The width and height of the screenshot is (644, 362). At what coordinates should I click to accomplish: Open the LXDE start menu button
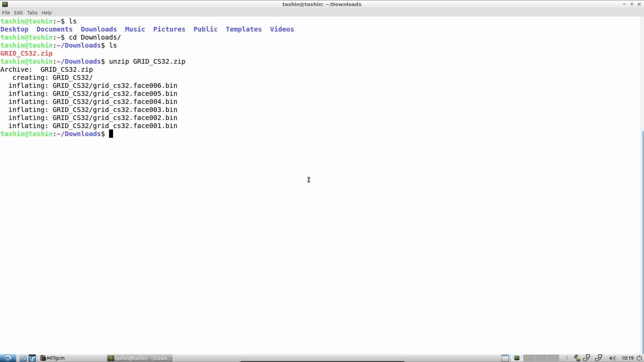click(x=8, y=358)
